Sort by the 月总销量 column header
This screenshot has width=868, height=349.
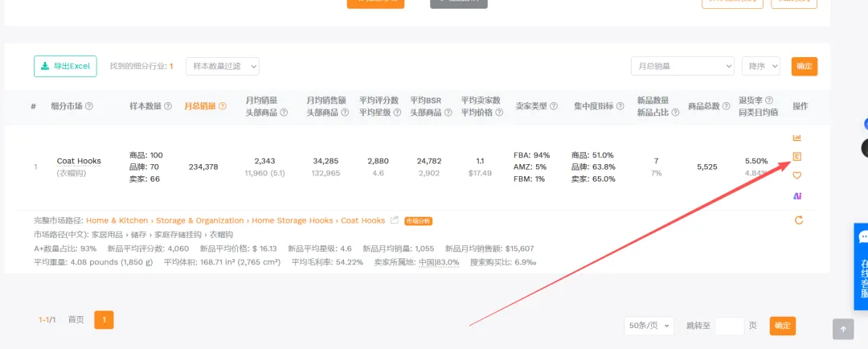pyautogui.click(x=200, y=106)
